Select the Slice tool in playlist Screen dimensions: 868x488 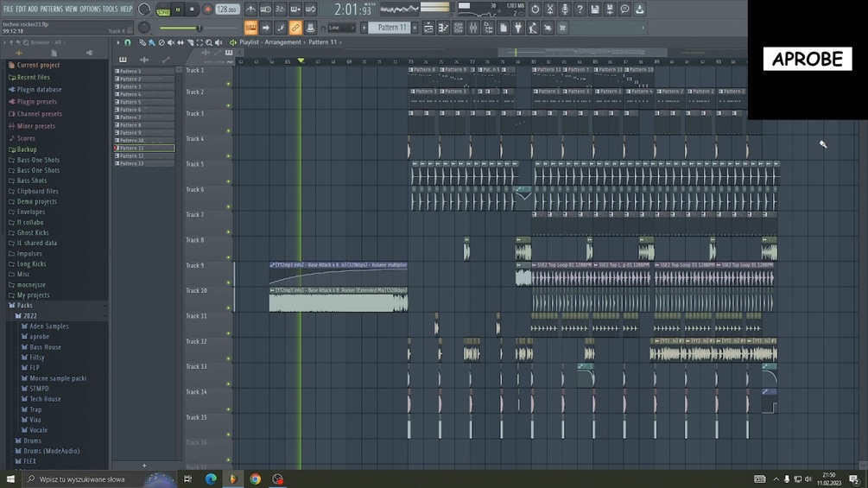[190, 42]
